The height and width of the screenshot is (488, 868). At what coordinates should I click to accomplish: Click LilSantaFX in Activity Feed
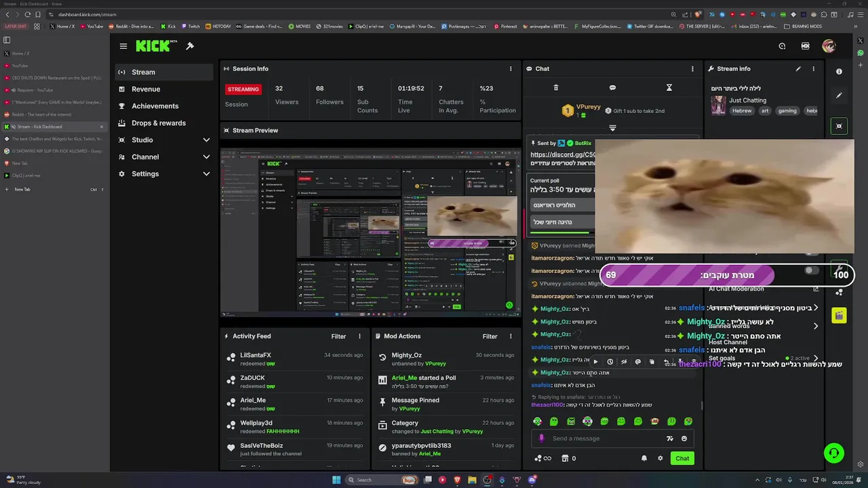click(x=256, y=355)
